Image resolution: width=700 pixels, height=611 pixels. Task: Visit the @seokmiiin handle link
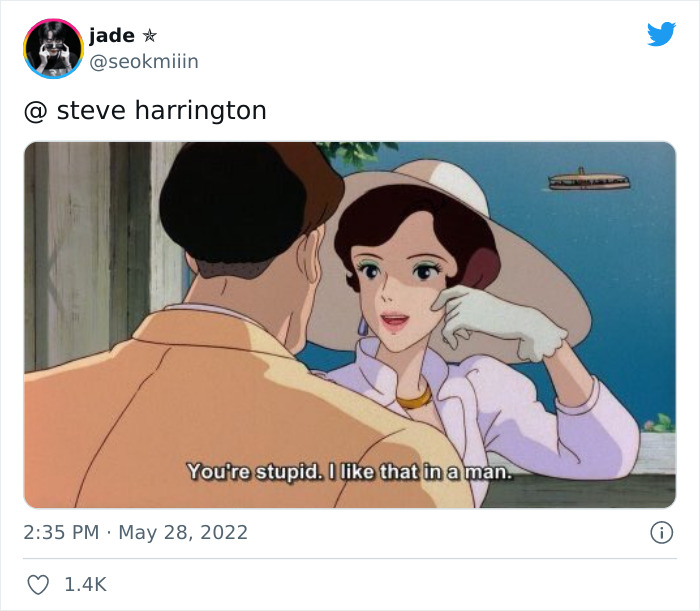(x=144, y=61)
